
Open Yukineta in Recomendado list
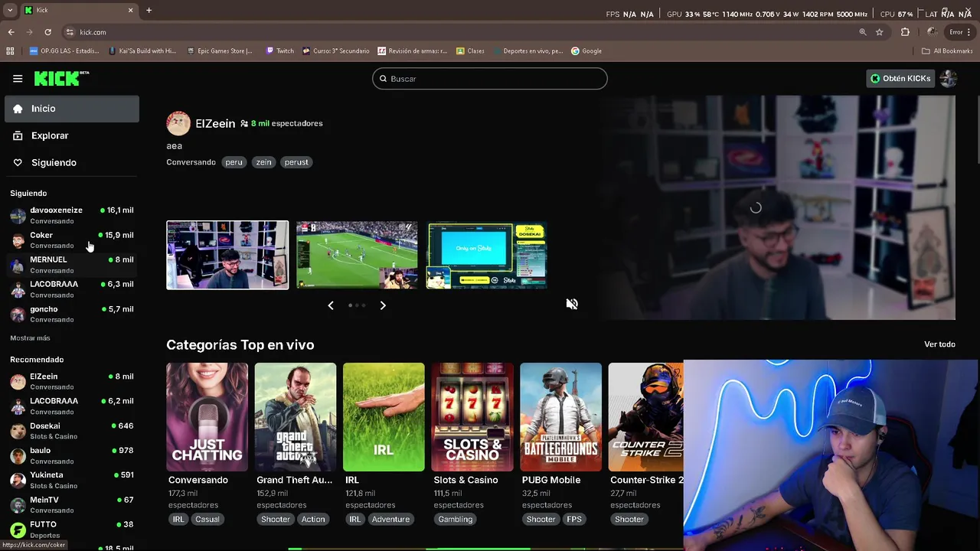tap(72, 480)
